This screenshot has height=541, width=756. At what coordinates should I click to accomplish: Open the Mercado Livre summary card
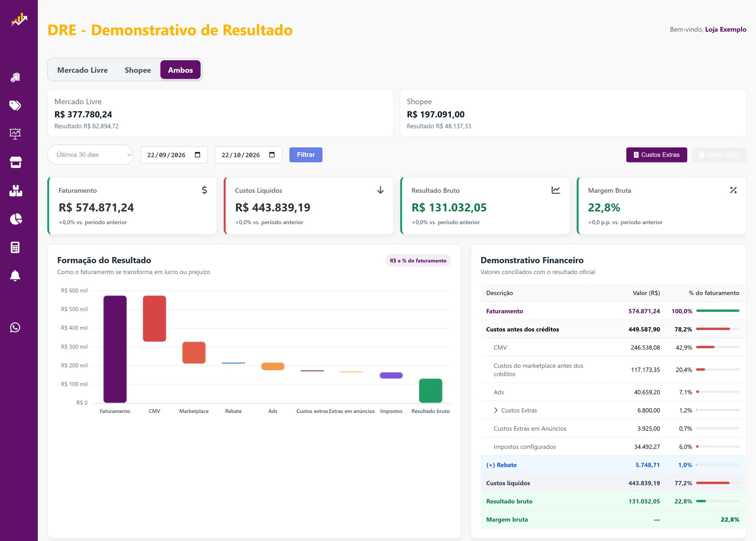pos(220,113)
